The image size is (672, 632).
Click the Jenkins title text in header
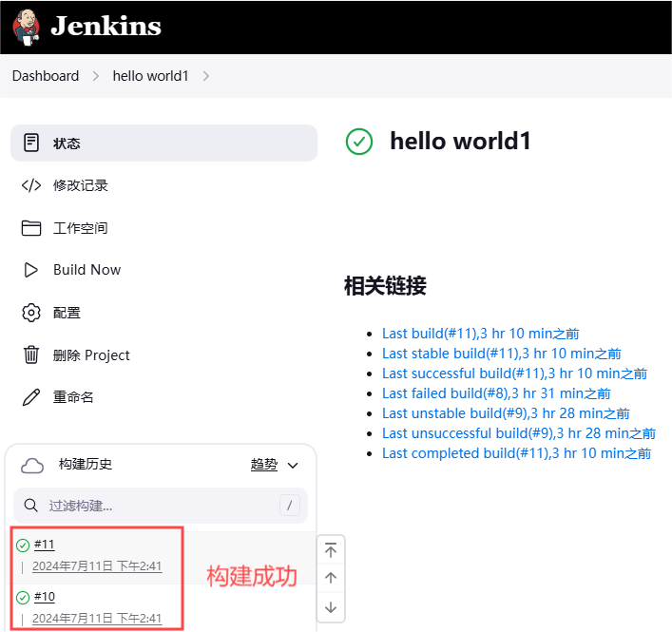(106, 27)
